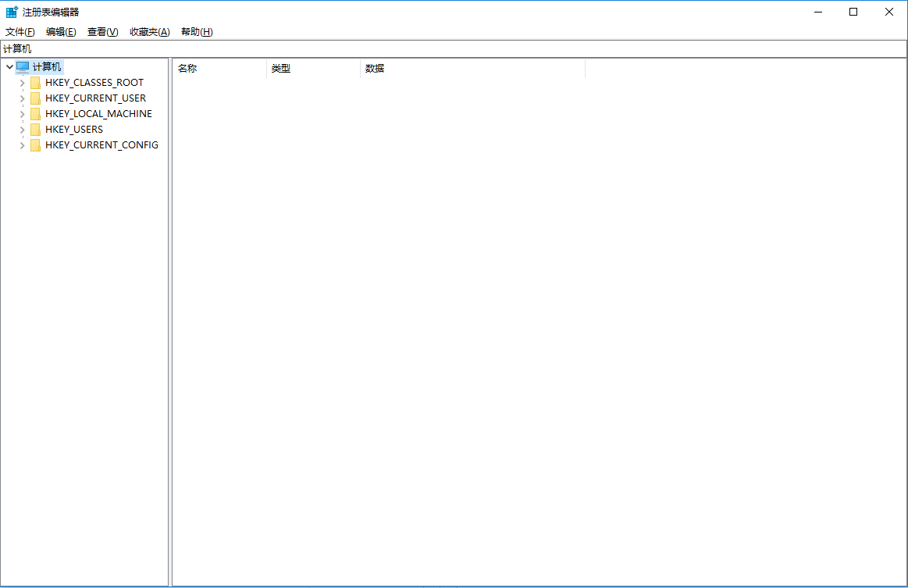908x588 pixels.
Task: Click the registry editor icon in the title bar
Action: point(11,11)
